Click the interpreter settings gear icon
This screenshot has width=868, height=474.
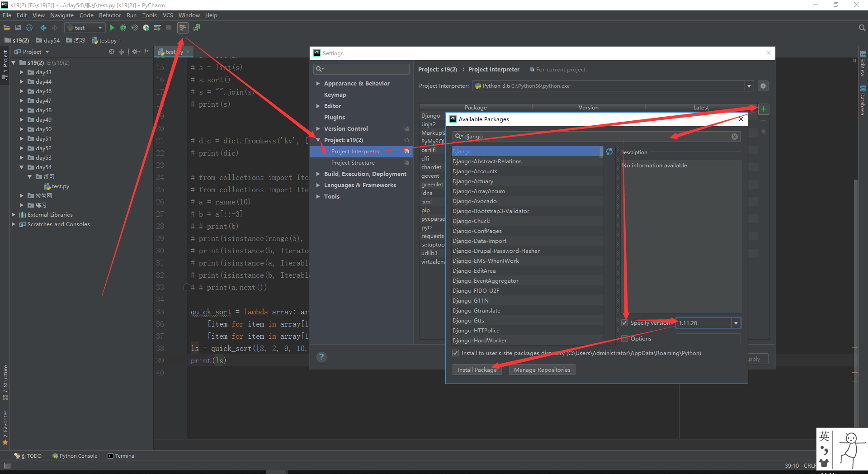763,86
